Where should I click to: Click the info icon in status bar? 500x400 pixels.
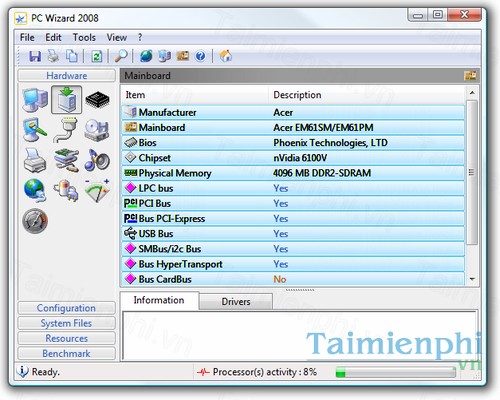(x=23, y=371)
